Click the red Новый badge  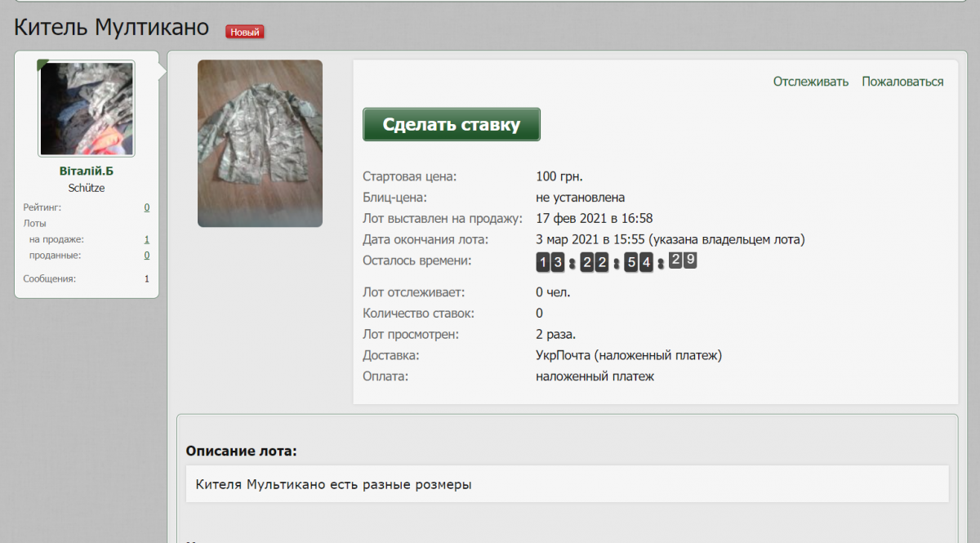tap(245, 32)
